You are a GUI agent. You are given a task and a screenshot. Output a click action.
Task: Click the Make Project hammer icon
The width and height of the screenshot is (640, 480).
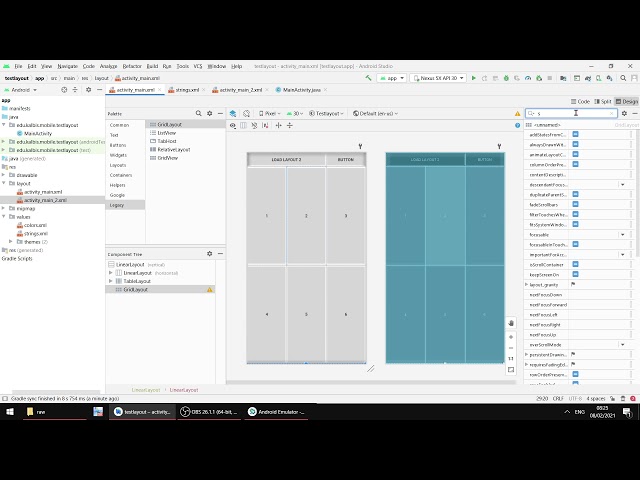tap(368, 78)
